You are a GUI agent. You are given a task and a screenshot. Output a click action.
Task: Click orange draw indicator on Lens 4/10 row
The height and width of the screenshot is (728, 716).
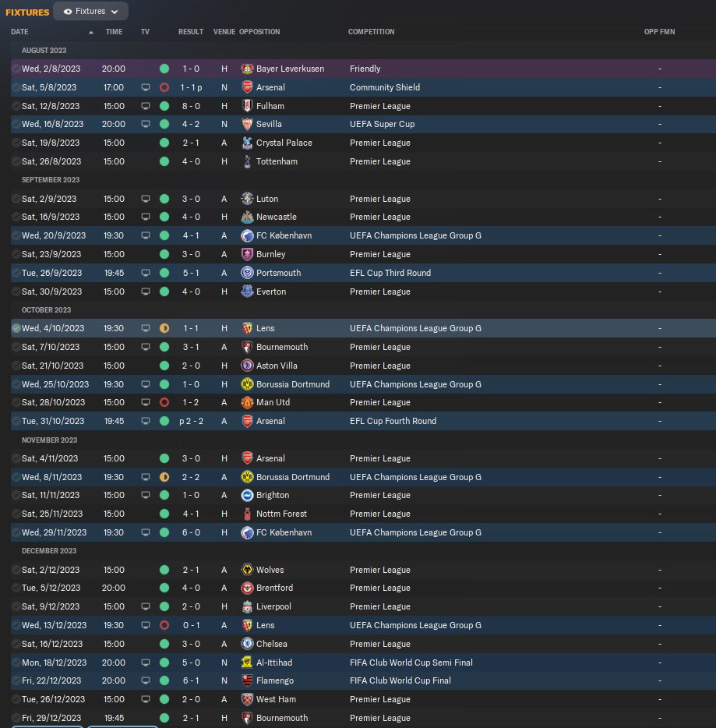(x=164, y=328)
